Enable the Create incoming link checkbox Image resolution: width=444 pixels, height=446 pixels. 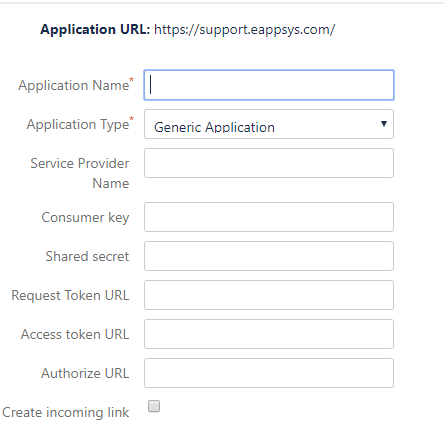point(154,406)
